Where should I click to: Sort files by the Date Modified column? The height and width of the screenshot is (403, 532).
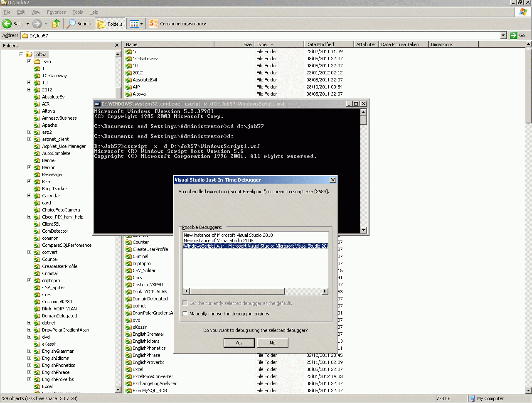tap(329, 44)
